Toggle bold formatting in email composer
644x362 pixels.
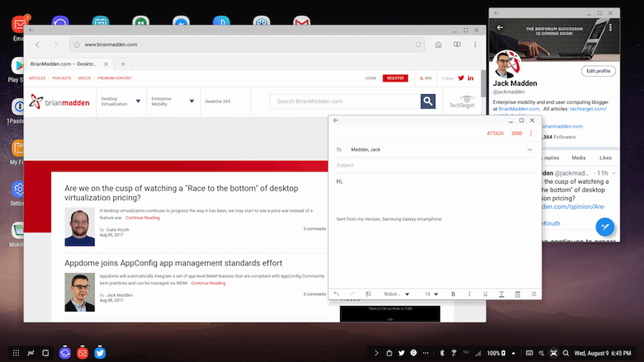(x=452, y=294)
